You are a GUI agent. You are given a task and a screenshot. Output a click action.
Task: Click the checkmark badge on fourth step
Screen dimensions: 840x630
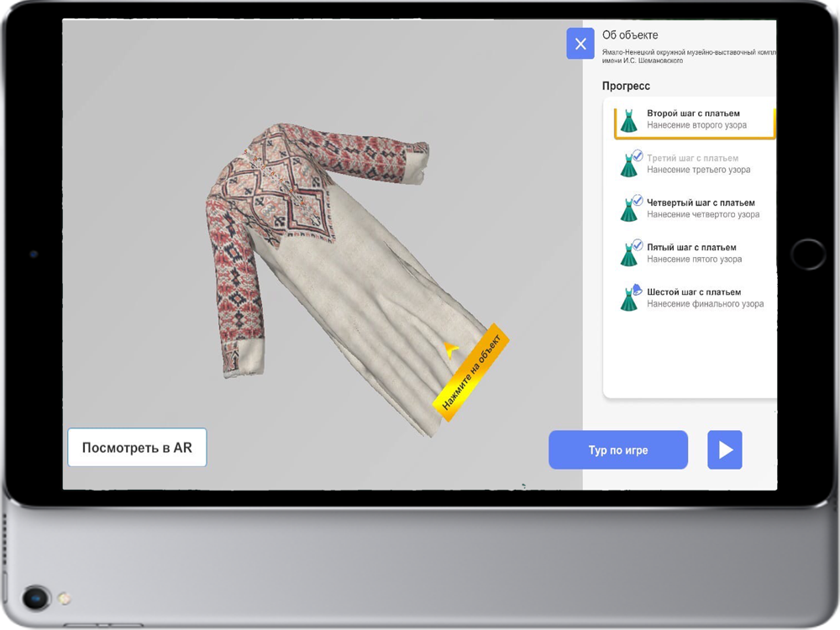637,201
